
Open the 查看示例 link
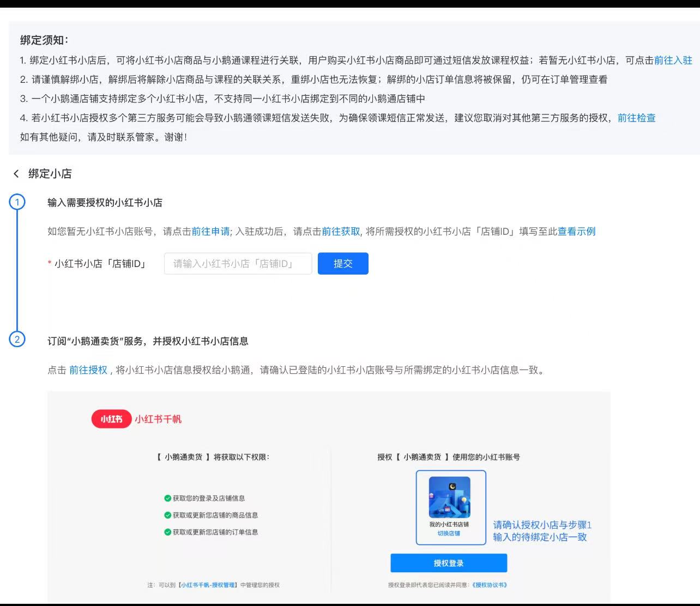[x=576, y=231]
